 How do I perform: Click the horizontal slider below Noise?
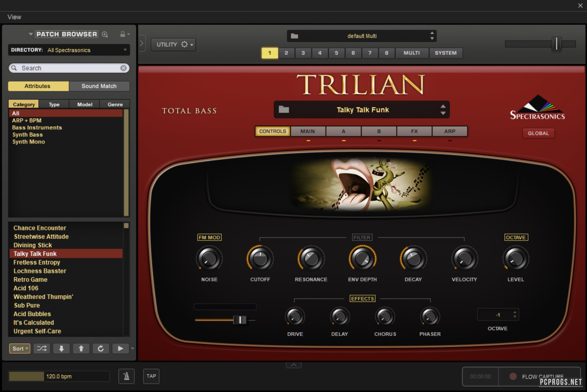pos(225,320)
